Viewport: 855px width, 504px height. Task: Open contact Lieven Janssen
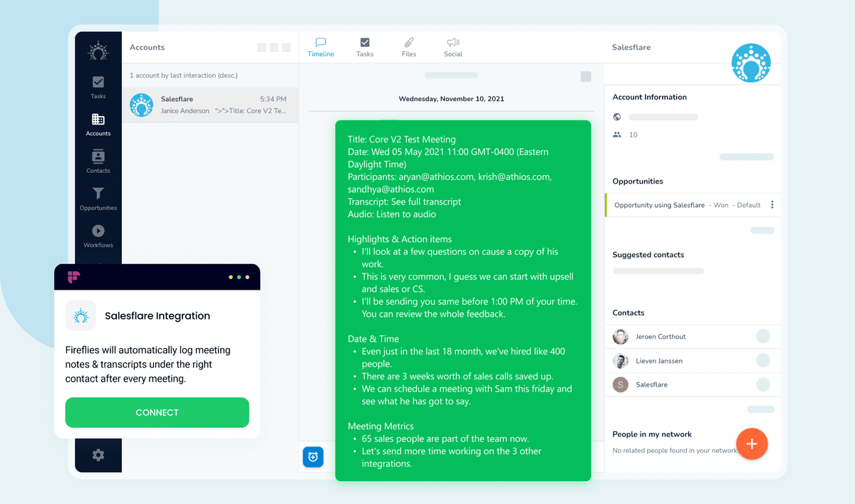[x=693, y=361]
